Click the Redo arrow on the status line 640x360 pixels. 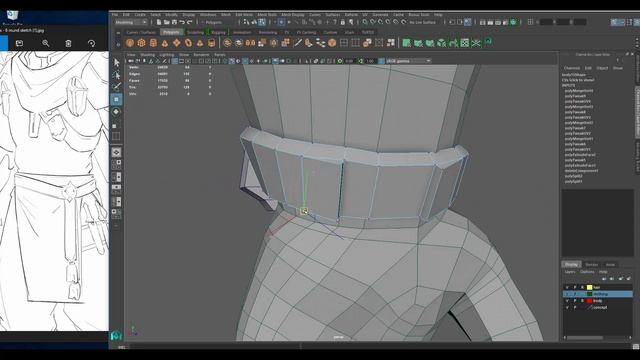click(x=189, y=22)
